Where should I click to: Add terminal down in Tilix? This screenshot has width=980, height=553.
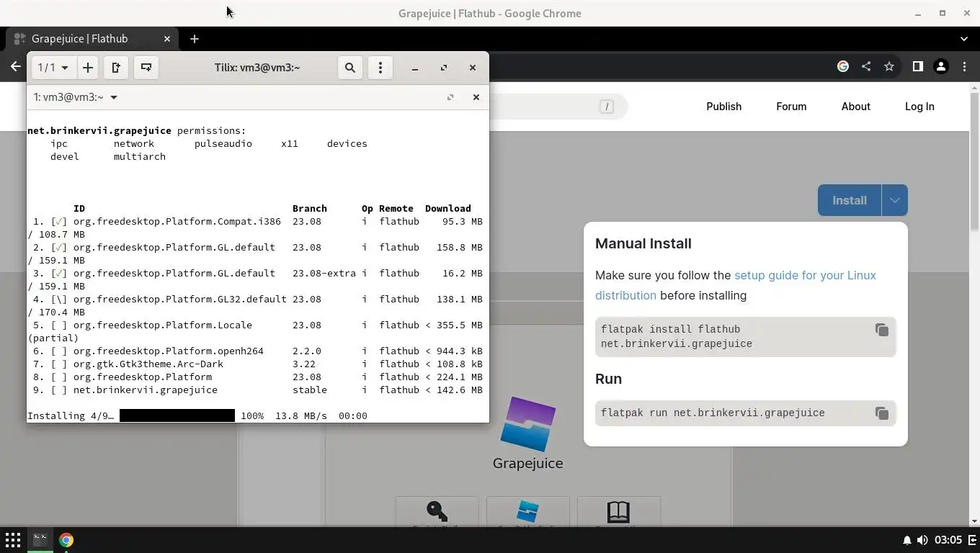(146, 68)
